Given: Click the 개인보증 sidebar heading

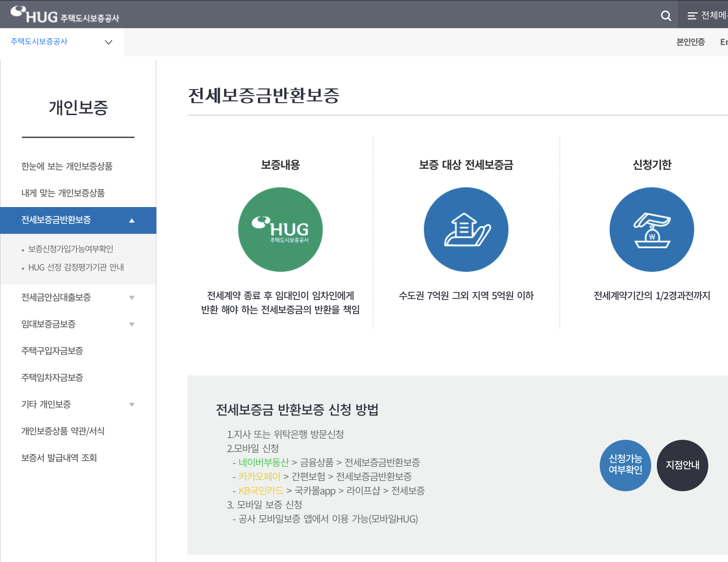Looking at the screenshot, I should pos(78,107).
